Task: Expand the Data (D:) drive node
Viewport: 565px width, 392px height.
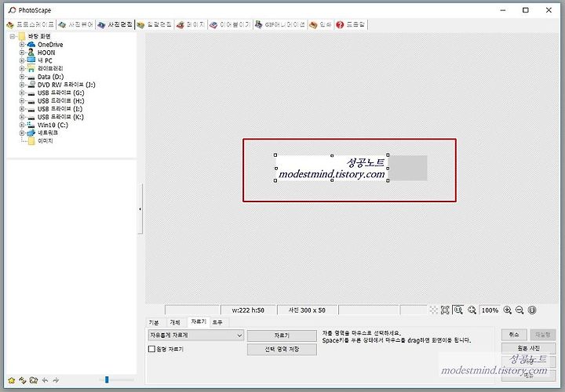Action: coord(22,77)
